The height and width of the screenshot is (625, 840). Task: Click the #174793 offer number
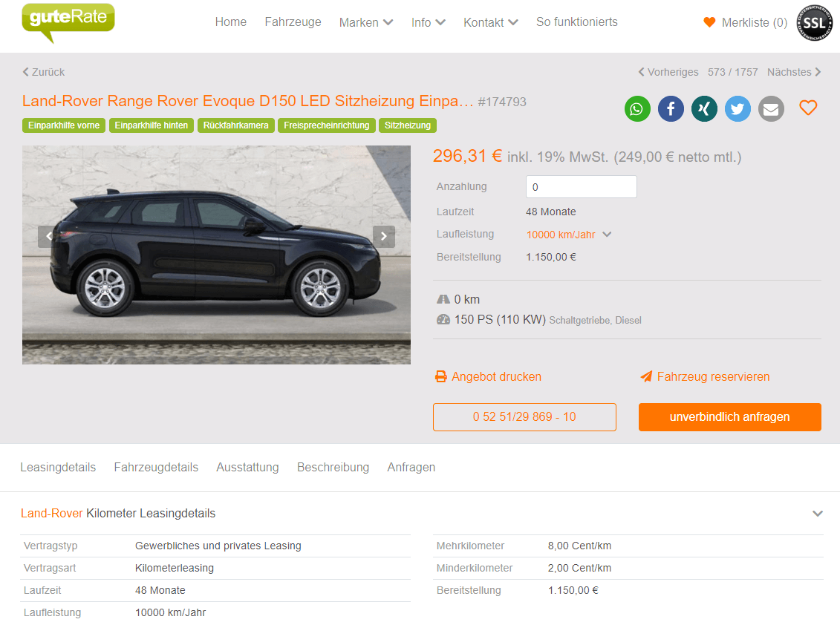tap(502, 102)
